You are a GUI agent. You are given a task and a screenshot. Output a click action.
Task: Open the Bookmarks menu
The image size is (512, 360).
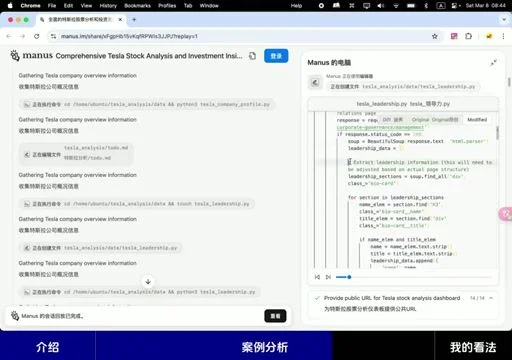point(137,6)
